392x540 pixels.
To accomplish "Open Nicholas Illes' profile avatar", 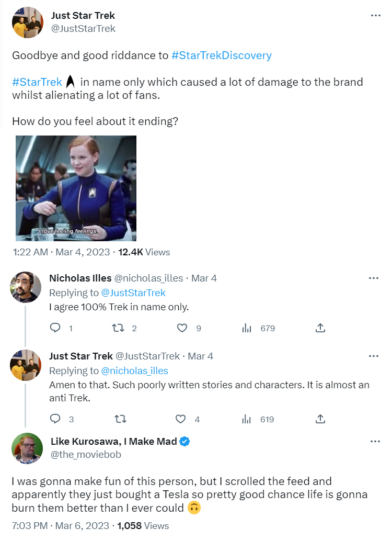I will [26, 287].
